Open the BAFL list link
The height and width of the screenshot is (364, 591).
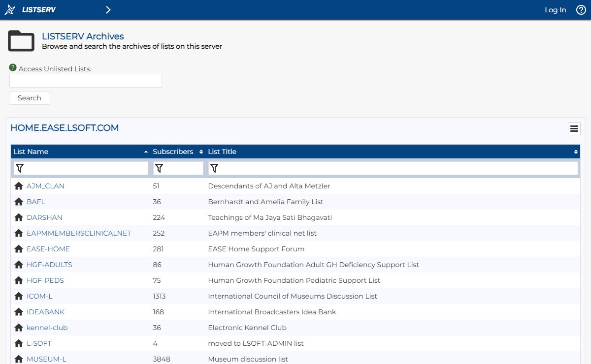click(36, 202)
